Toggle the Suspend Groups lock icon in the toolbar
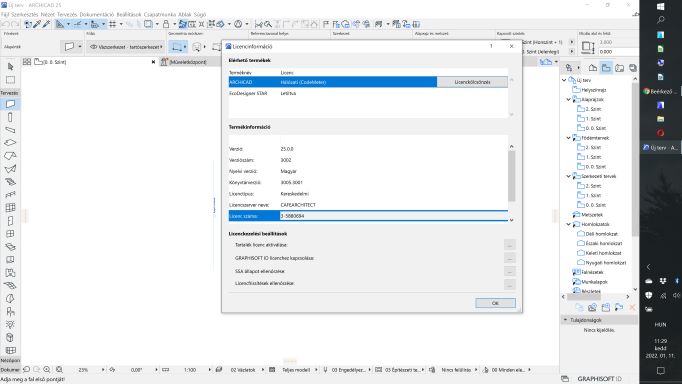The image size is (682, 384). pyautogui.click(x=166, y=24)
